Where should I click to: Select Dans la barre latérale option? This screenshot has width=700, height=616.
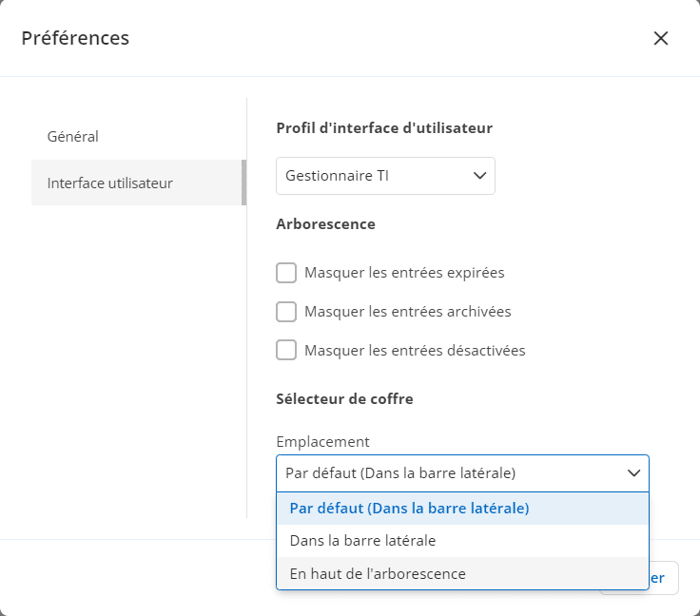362,541
